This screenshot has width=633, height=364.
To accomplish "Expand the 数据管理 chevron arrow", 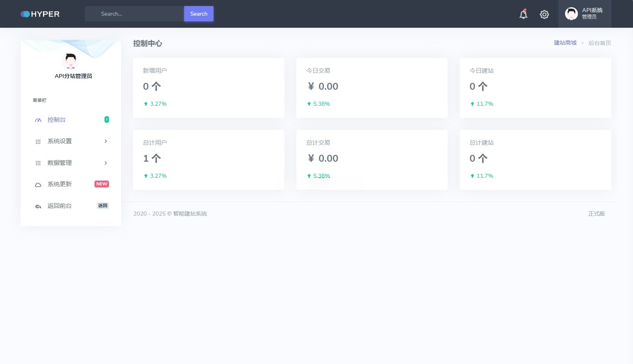I will 106,163.
